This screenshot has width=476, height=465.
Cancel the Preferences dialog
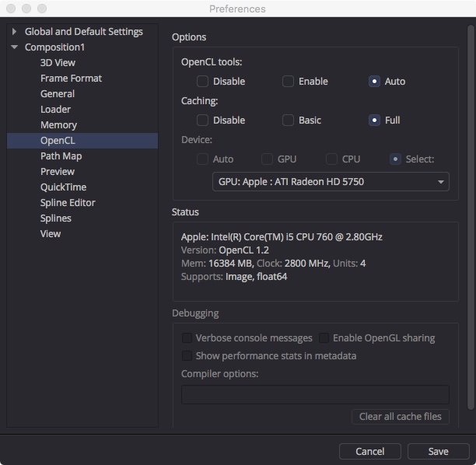(369, 451)
